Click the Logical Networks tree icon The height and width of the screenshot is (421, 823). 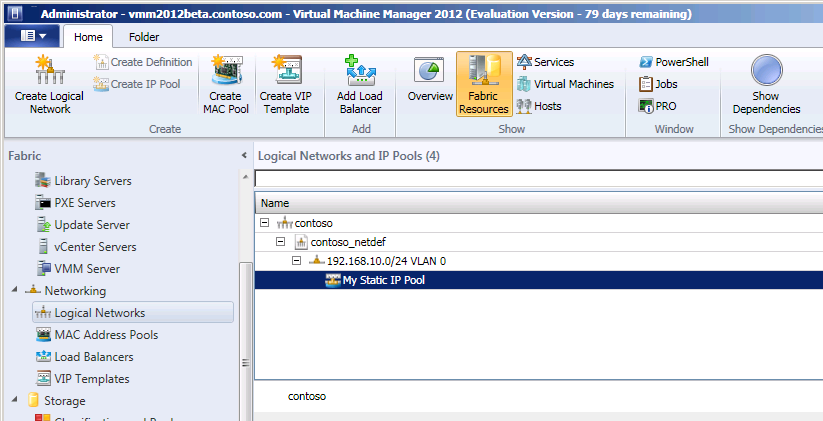43,313
